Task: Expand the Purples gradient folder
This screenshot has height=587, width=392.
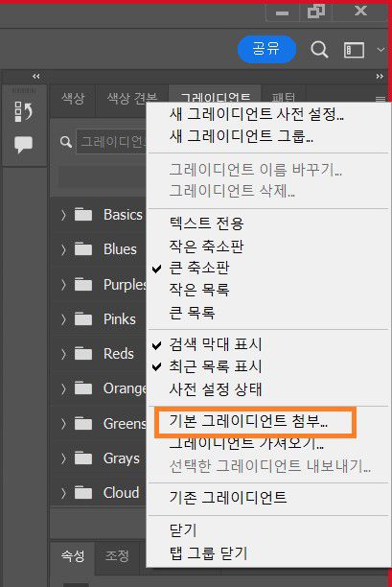Action: 63,285
